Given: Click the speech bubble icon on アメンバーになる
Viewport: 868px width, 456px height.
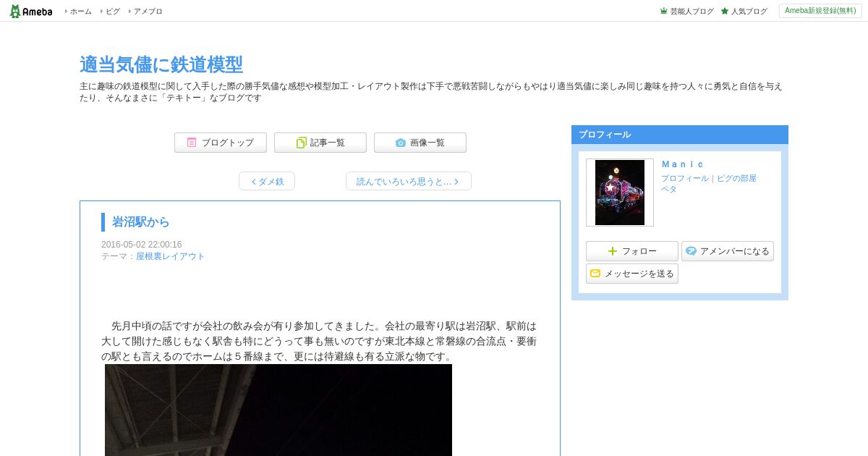Looking at the screenshot, I should tap(691, 251).
